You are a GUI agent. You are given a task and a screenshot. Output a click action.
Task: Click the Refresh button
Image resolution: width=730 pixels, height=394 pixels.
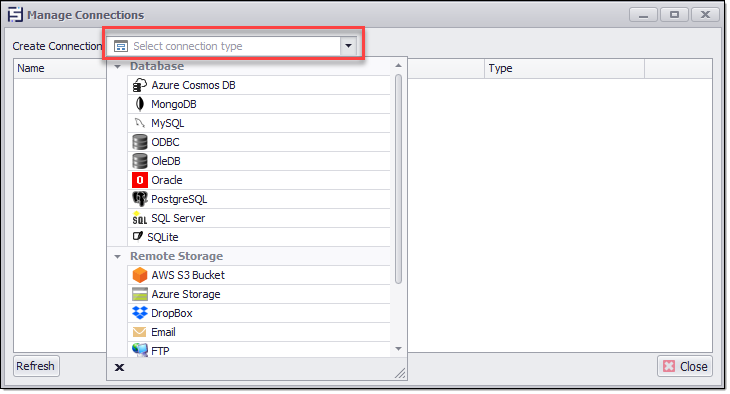pos(36,367)
